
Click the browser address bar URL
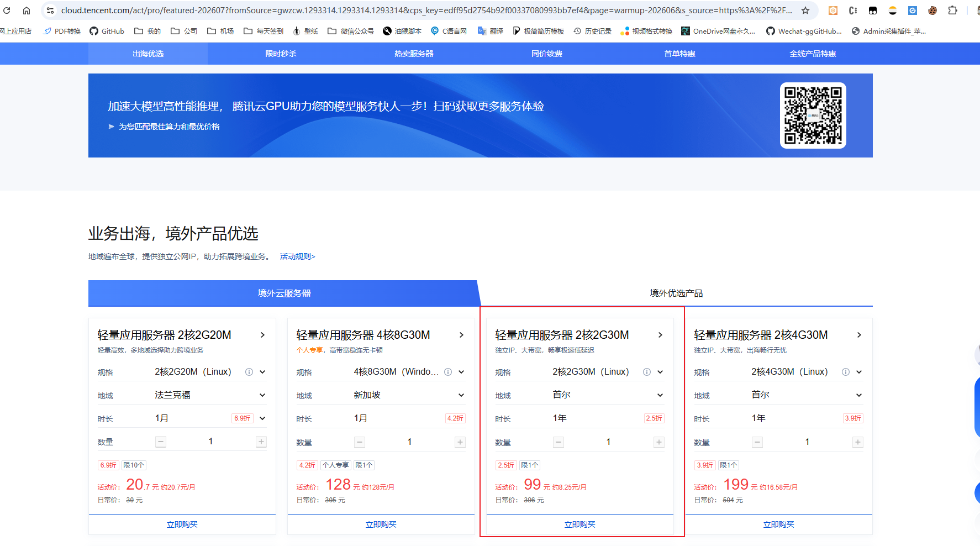tap(426, 11)
